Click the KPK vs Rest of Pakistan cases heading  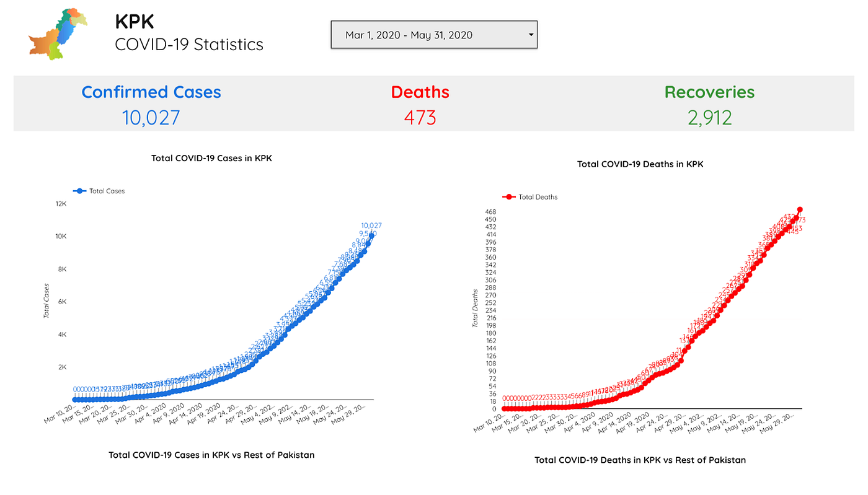[211, 455]
